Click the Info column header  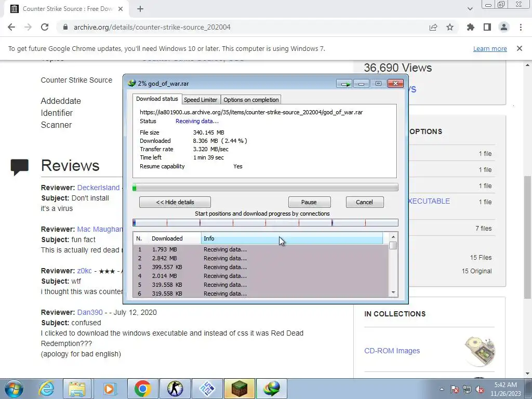pos(292,238)
